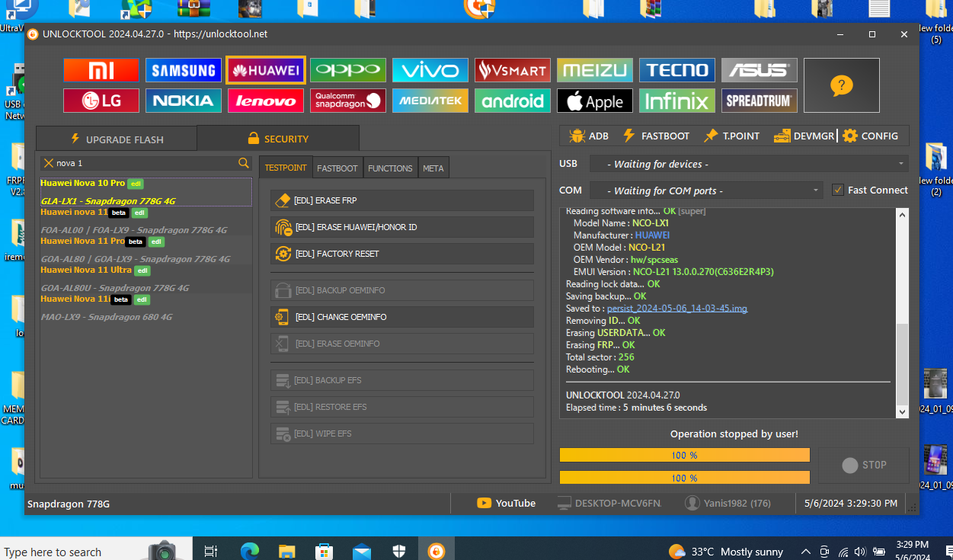Open the TESTPOINT sub-tab
Screen dimensions: 953x560
tap(286, 168)
